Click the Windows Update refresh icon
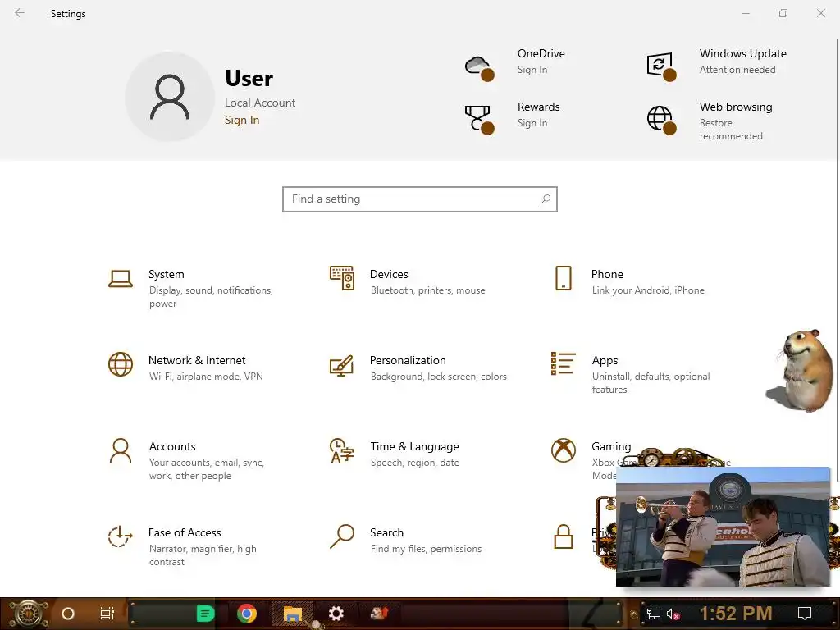 (x=661, y=66)
